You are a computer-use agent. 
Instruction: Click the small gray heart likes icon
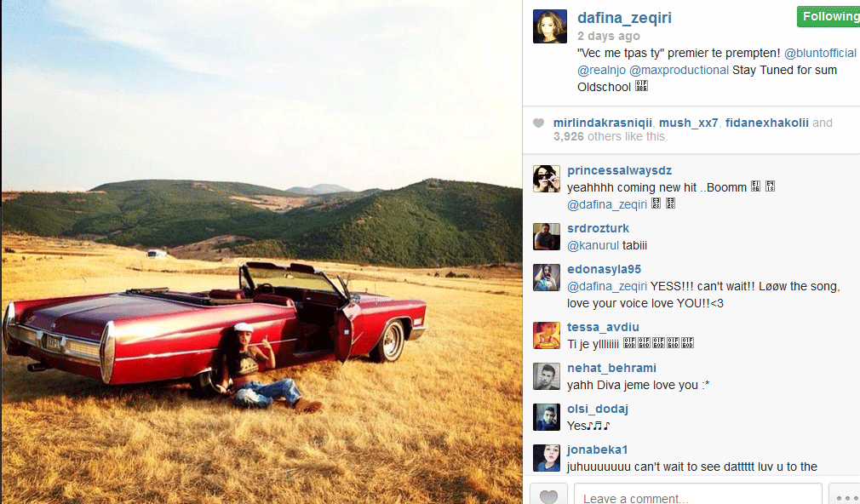point(539,123)
